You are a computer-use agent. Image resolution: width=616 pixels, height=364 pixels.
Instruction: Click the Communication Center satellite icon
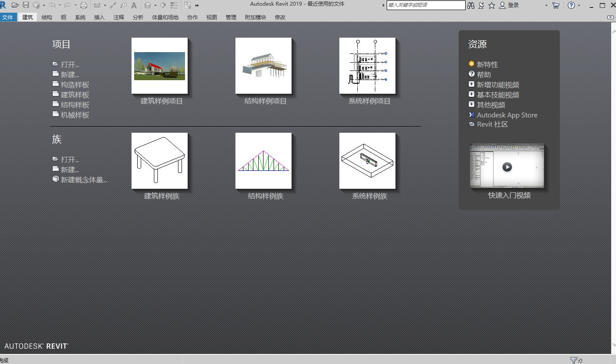tap(481, 6)
